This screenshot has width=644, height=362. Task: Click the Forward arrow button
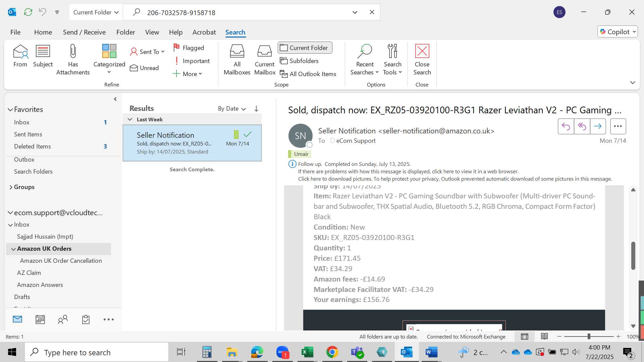tap(598, 126)
